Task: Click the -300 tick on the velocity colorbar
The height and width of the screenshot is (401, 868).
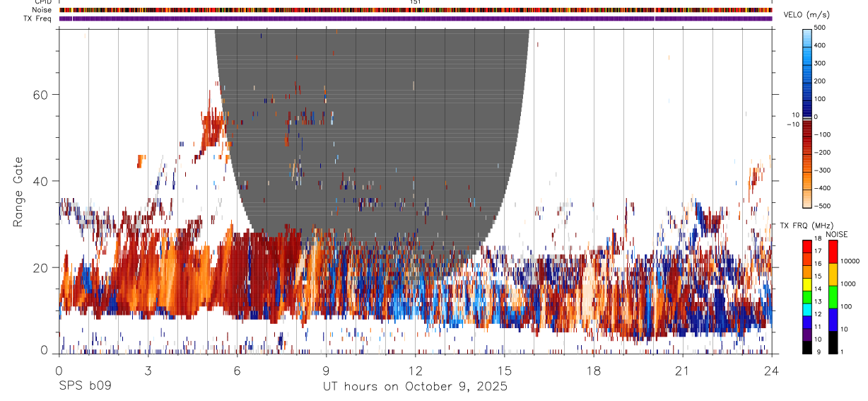Action: click(x=823, y=170)
